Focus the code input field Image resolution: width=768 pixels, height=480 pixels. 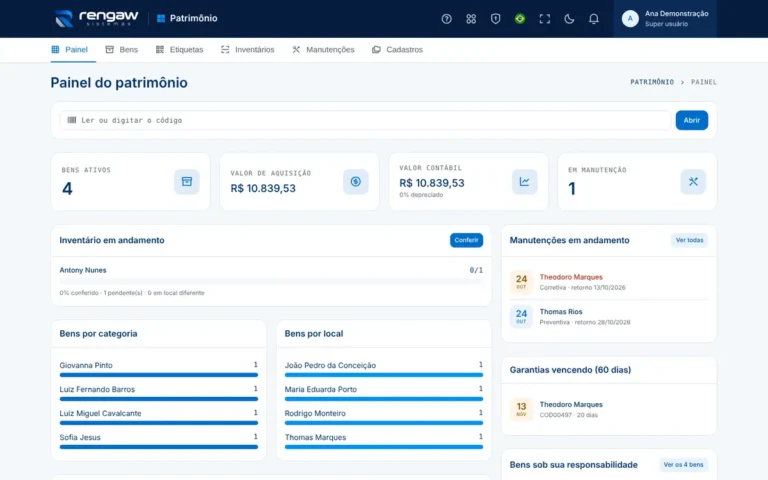[x=365, y=120]
